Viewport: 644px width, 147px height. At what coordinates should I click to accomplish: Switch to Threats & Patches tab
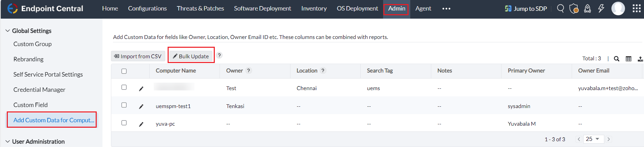pos(200,8)
